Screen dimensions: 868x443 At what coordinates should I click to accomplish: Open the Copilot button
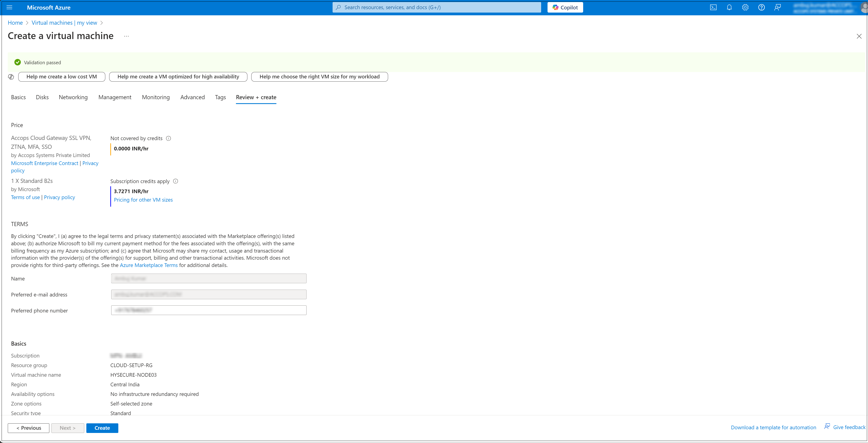coord(565,7)
